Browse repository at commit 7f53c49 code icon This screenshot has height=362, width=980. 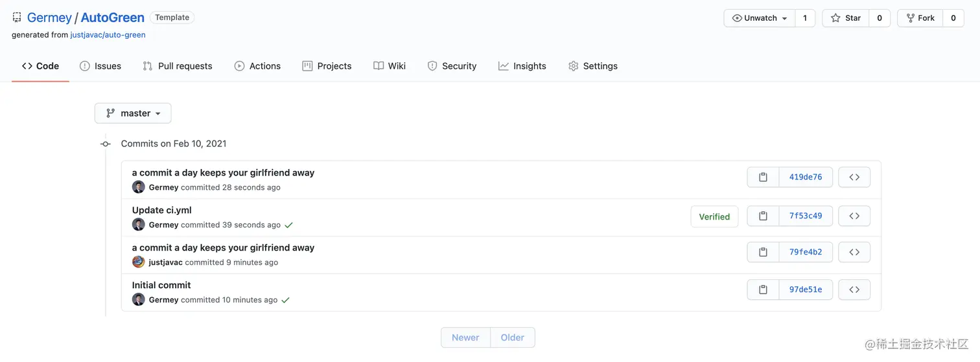pos(854,216)
